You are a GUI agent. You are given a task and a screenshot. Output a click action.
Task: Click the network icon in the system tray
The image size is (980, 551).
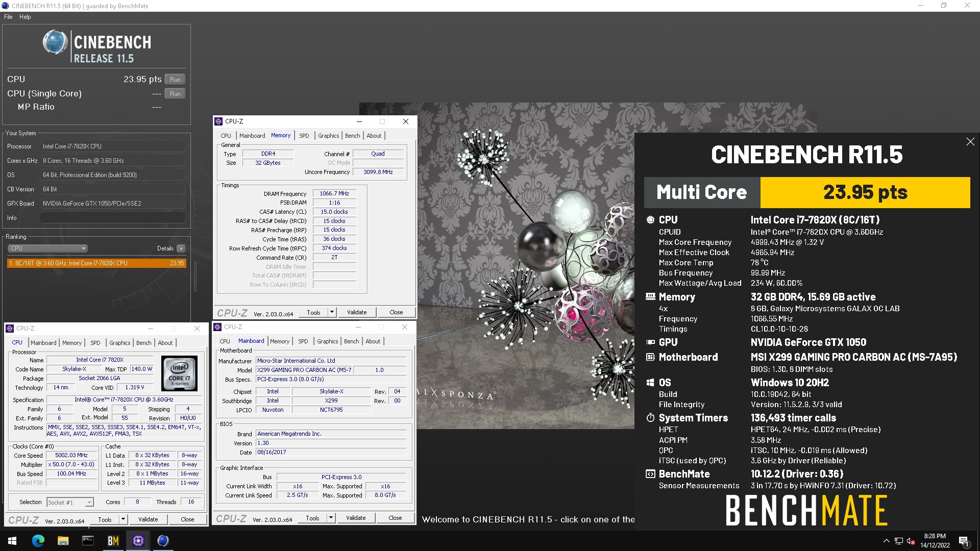(898, 541)
